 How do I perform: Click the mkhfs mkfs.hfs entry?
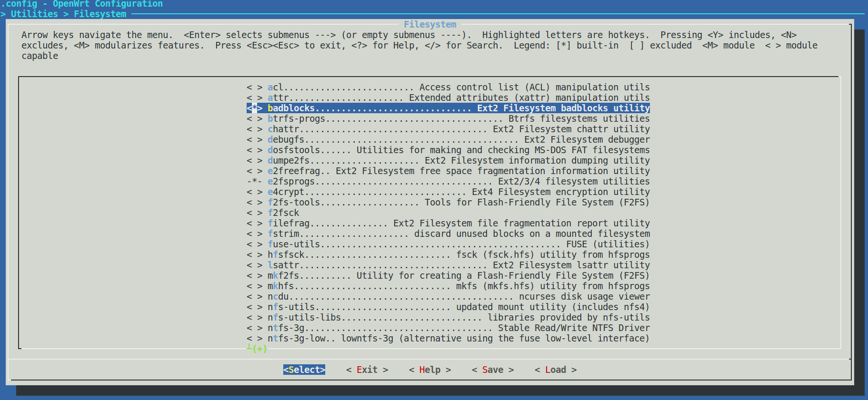coord(448,286)
